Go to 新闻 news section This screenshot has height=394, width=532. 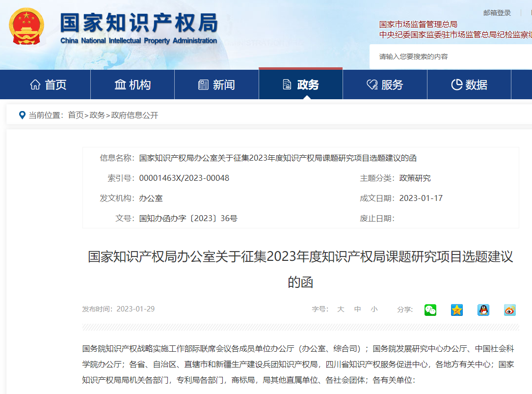[x=216, y=85]
